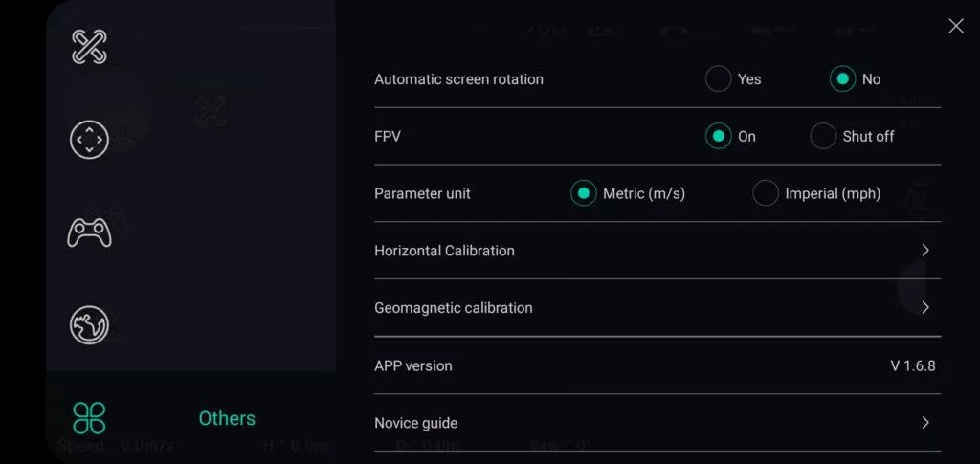This screenshot has height=464, width=980.
Task: Open the Others tab label
Action: tap(227, 418)
